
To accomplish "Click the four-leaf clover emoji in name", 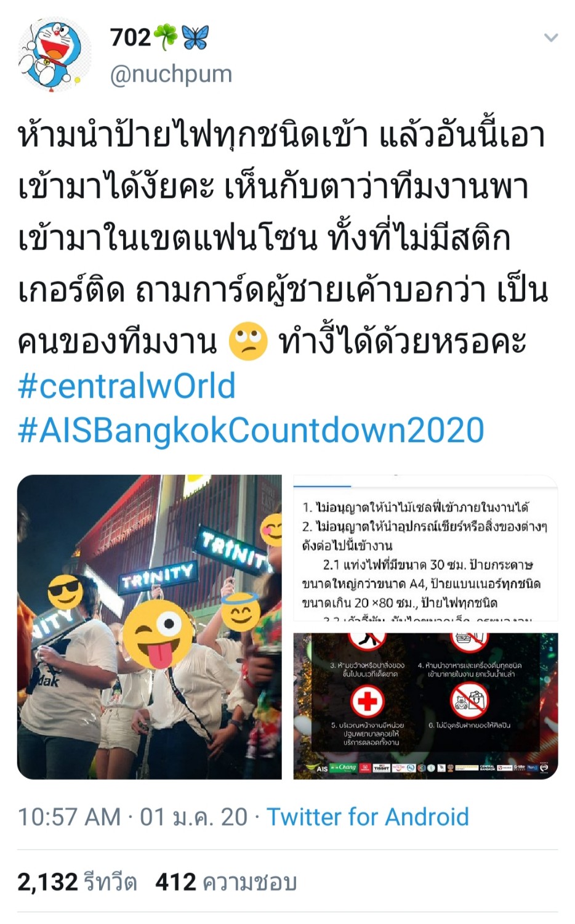I will point(165,37).
